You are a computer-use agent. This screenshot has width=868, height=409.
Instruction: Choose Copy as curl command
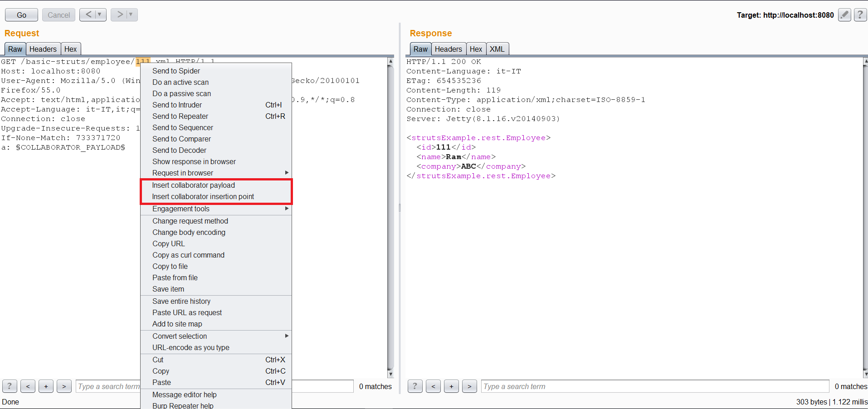coord(216,255)
